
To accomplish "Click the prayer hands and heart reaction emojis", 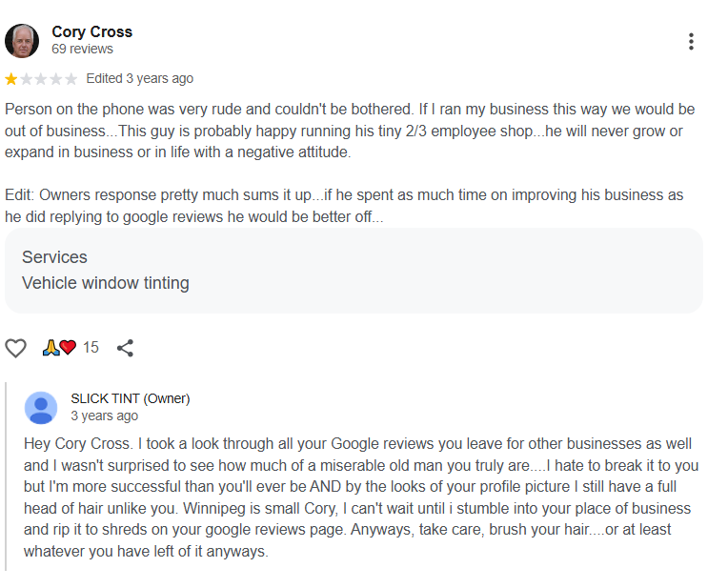I will (x=59, y=348).
